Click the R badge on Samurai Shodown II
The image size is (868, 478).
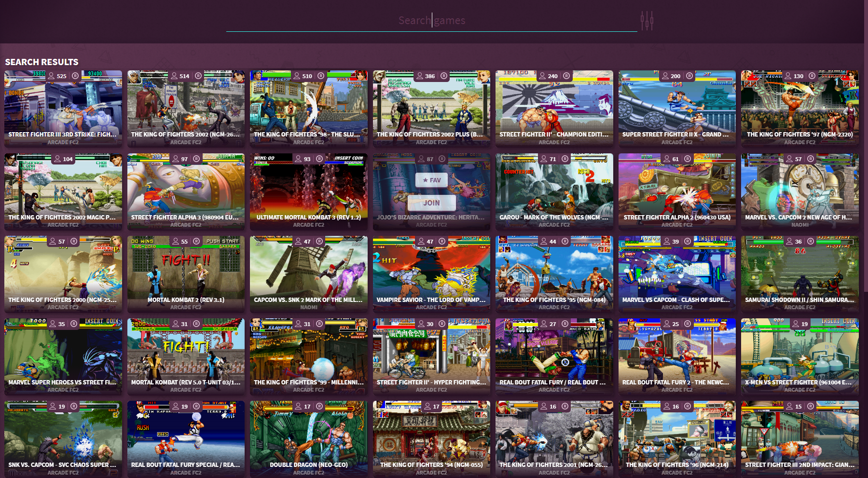811,242
